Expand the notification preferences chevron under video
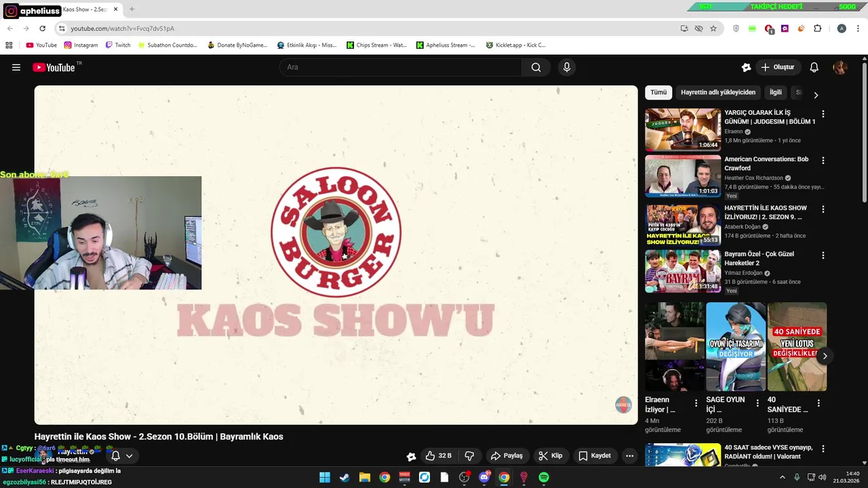The width and height of the screenshot is (868, 488). pos(129,455)
